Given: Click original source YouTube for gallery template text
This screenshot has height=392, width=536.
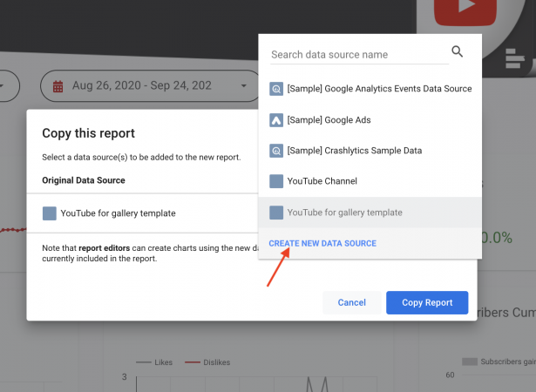Looking at the screenshot, I should (118, 213).
